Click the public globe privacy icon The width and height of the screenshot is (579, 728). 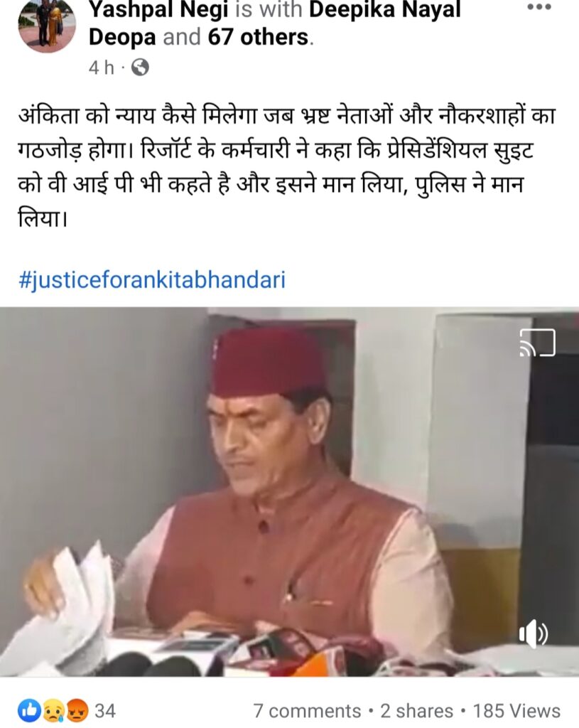pos(140,68)
